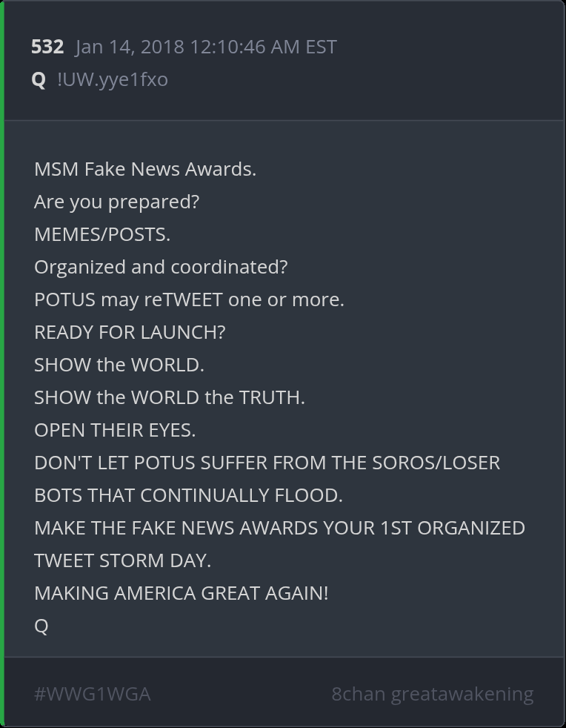Click the tripcode !UW.yye1fxo
566x728 pixels.
(x=113, y=79)
